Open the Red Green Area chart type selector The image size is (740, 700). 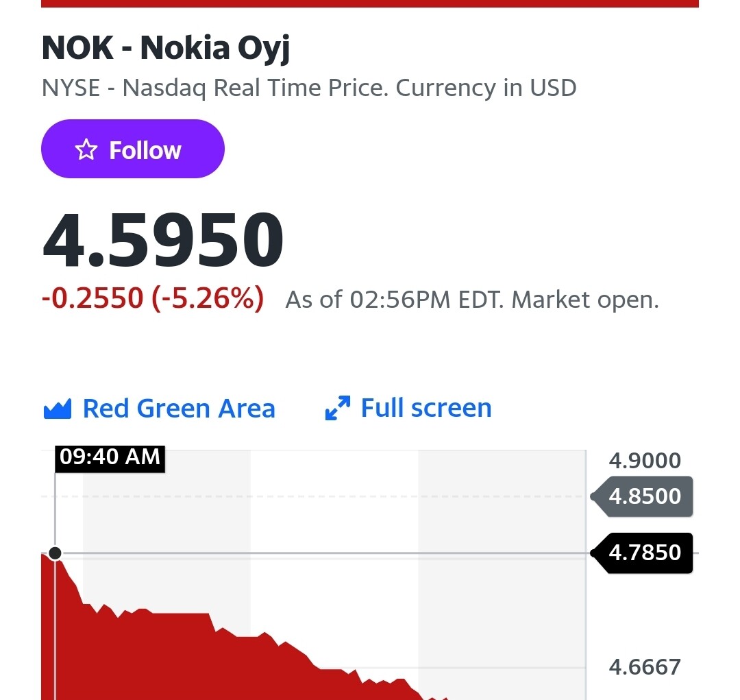tap(159, 408)
